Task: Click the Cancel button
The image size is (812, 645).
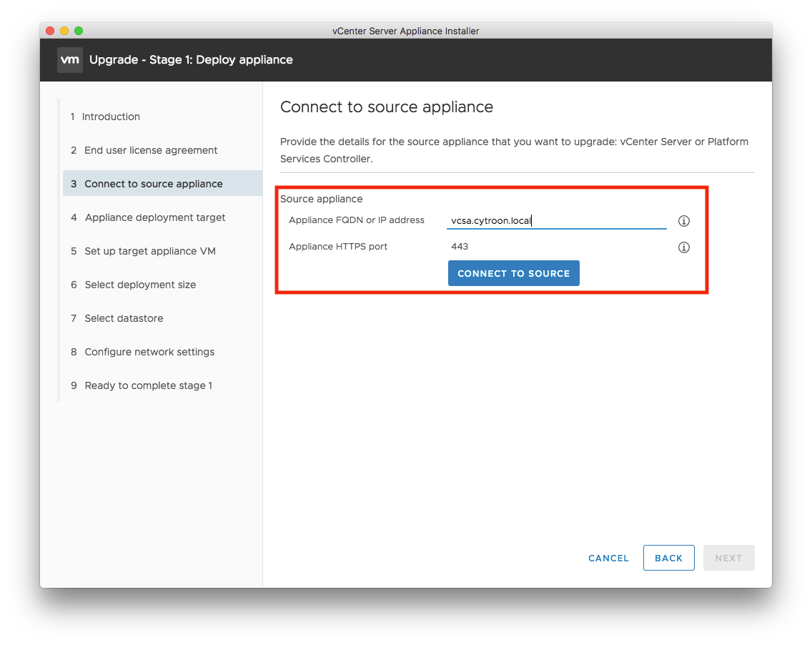Action: tap(608, 558)
